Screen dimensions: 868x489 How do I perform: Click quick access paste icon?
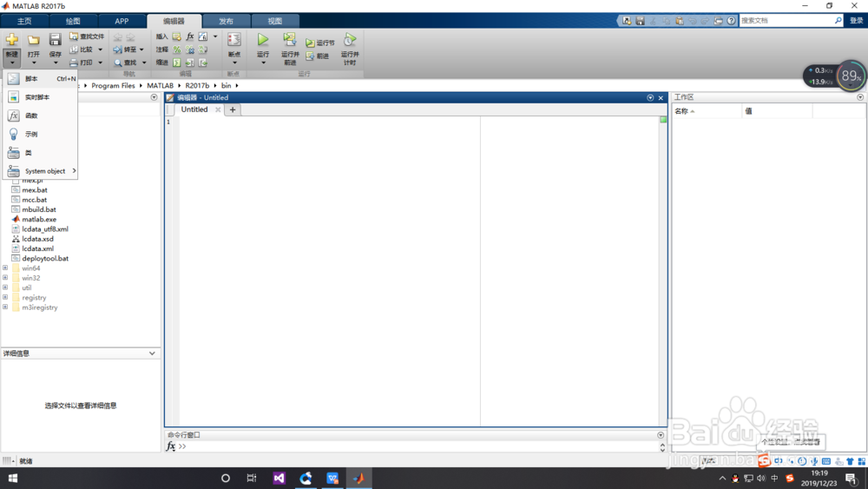[x=680, y=21]
